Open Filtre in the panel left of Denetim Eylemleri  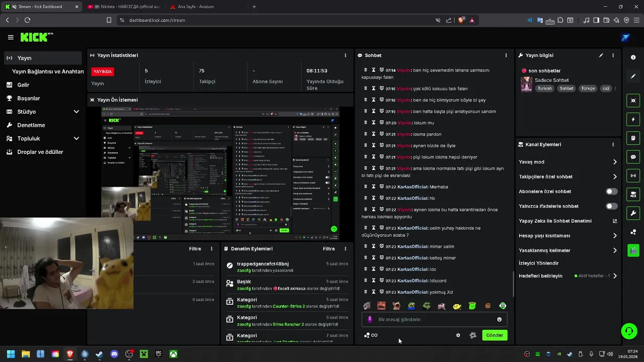pyautogui.click(x=195, y=249)
